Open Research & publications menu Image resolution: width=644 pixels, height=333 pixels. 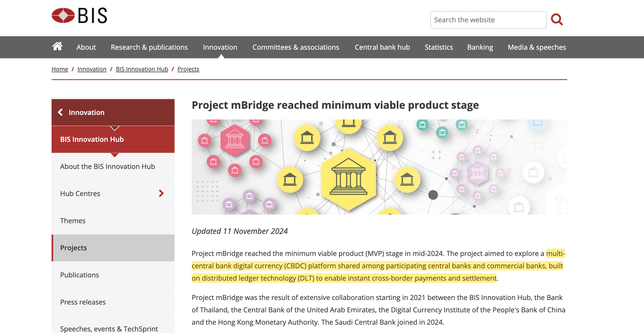click(x=149, y=47)
